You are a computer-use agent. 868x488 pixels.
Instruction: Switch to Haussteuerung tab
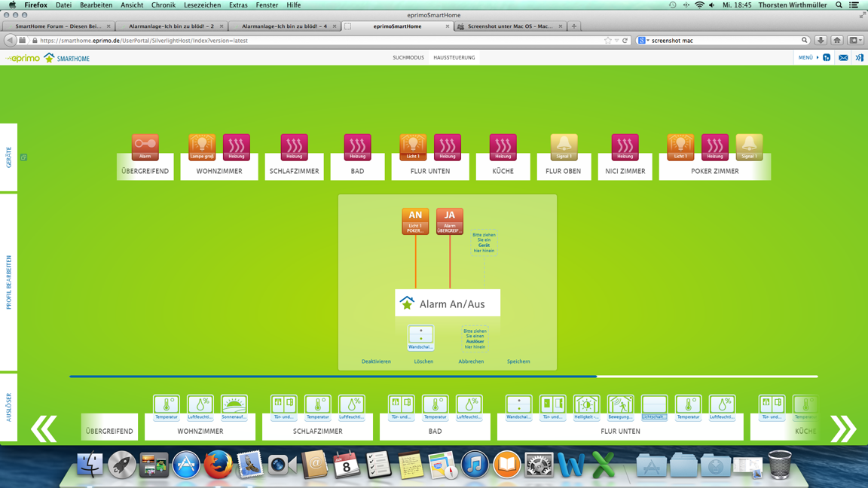(454, 57)
